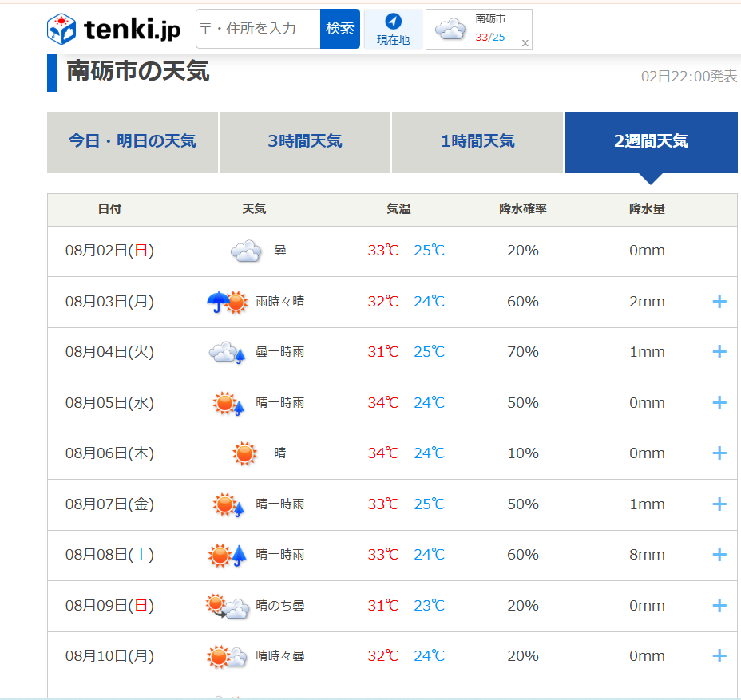741x700 pixels.
Task: Click the sunny icon for 08月06日
Action: tap(244, 454)
